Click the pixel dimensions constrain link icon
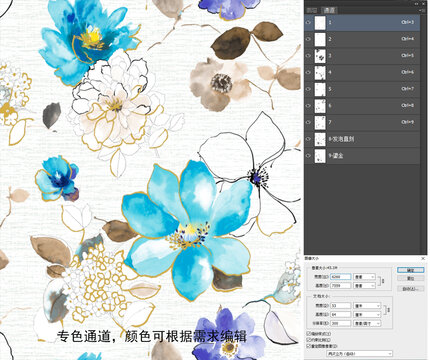This screenshot has width=430, height=360. click(x=382, y=281)
